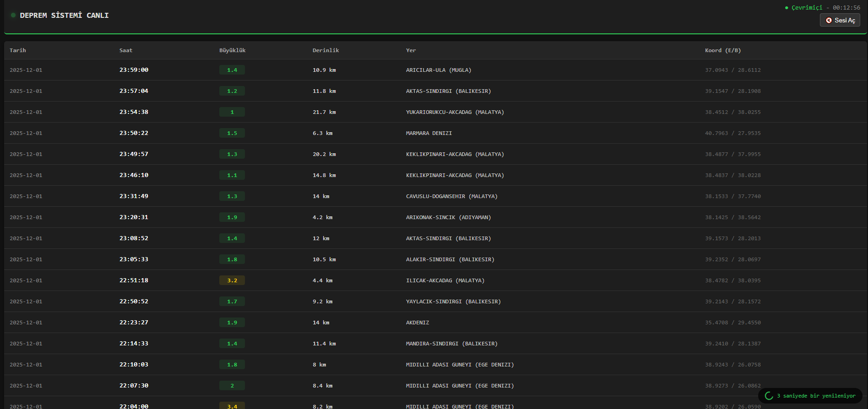868x409 pixels.
Task: Click the "3 saniyede bir yenileniyor" refresh notice
Action: [x=816, y=396]
